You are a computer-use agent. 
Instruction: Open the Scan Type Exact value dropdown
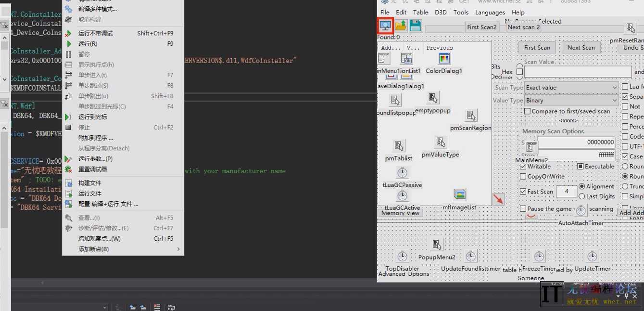point(571,88)
